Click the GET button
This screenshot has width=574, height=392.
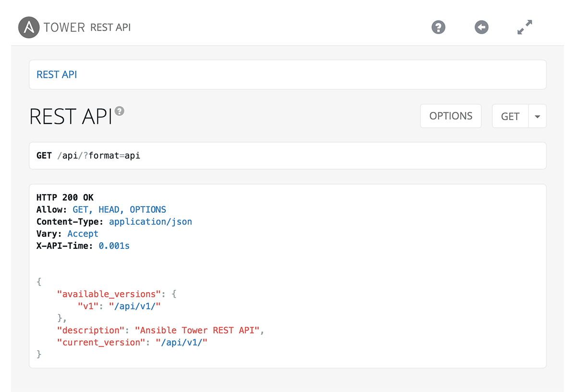tap(510, 116)
